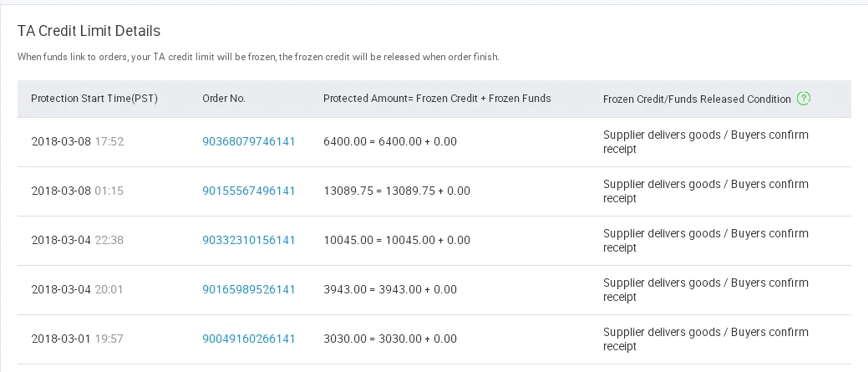Click the Protected Amount column header
The width and height of the screenshot is (868, 372).
coord(437,99)
